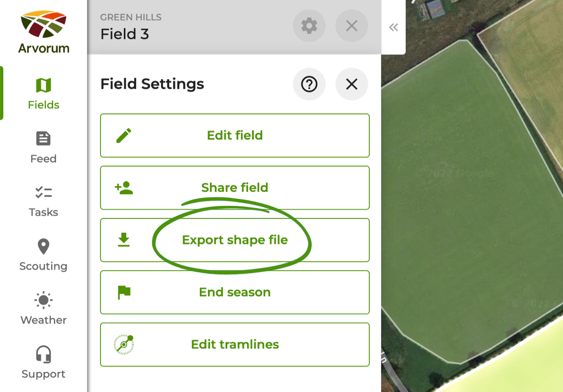
Task: Check Weather using the sun icon
Action: 43,300
